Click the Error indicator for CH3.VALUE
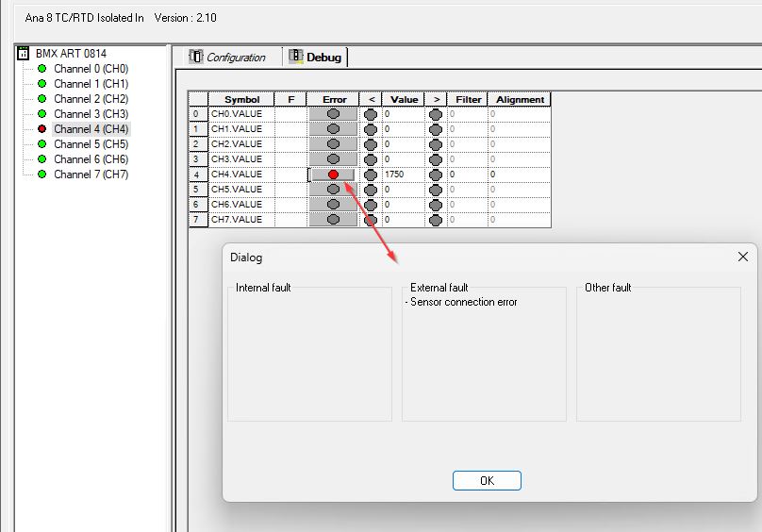 pos(333,159)
